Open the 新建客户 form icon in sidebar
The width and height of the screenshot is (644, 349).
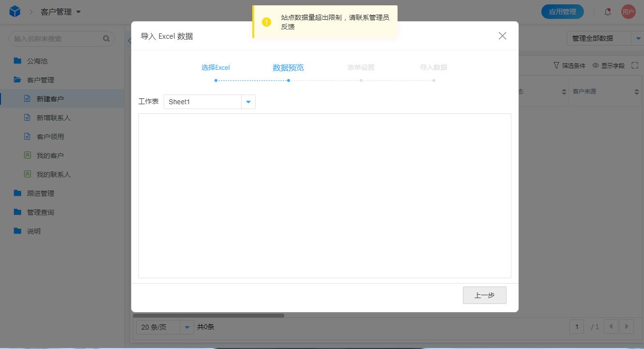pyautogui.click(x=27, y=98)
